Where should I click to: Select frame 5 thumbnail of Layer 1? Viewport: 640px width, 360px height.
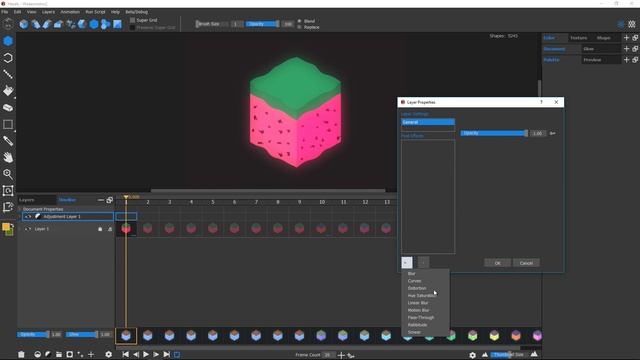213,228
